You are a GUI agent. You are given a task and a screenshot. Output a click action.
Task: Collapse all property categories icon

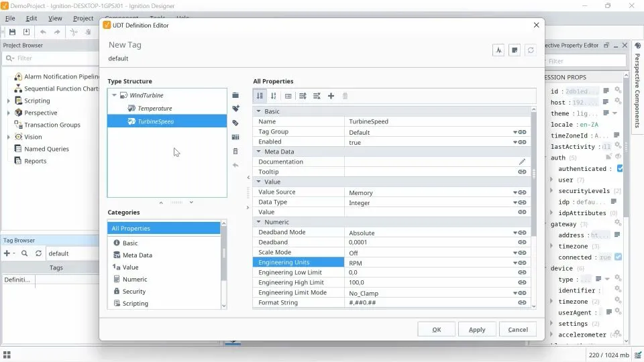coord(317,96)
